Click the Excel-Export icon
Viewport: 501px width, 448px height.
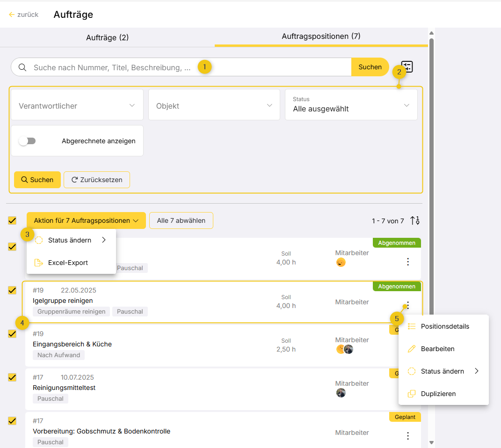click(39, 263)
